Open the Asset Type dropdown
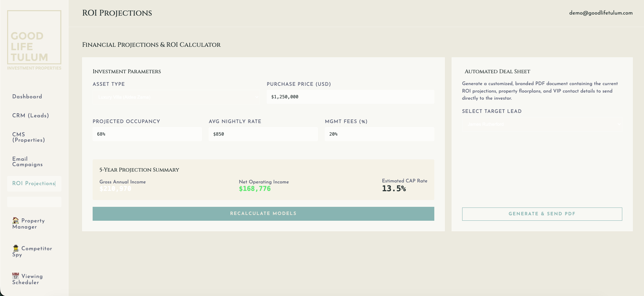 coord(176,97)
